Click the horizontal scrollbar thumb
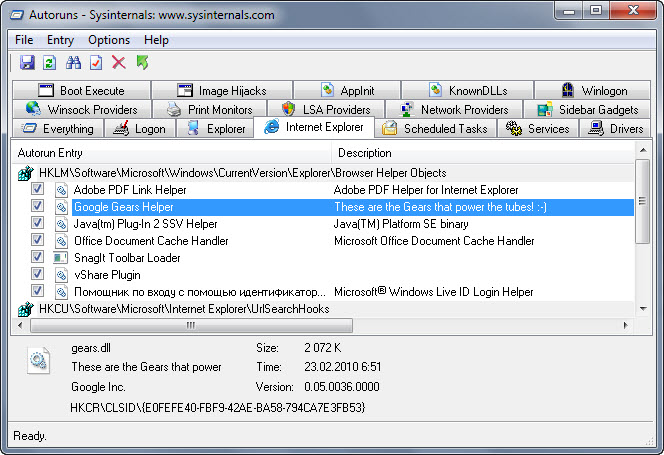The image size is (664, 455). (x=191, y=325)
